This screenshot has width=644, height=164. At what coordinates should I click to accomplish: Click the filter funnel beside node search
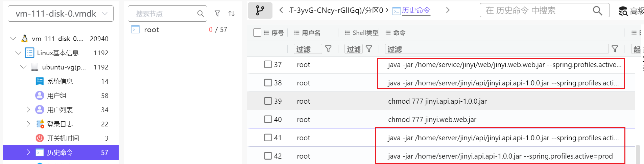[x=217, y=14]
